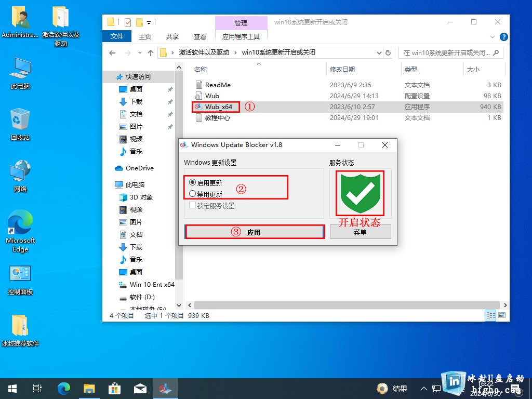The image size is (532, 399).
Task: Select the Microsoft Edge desktop shortcut
Action: pyautogui.click(x=20, y=231)
